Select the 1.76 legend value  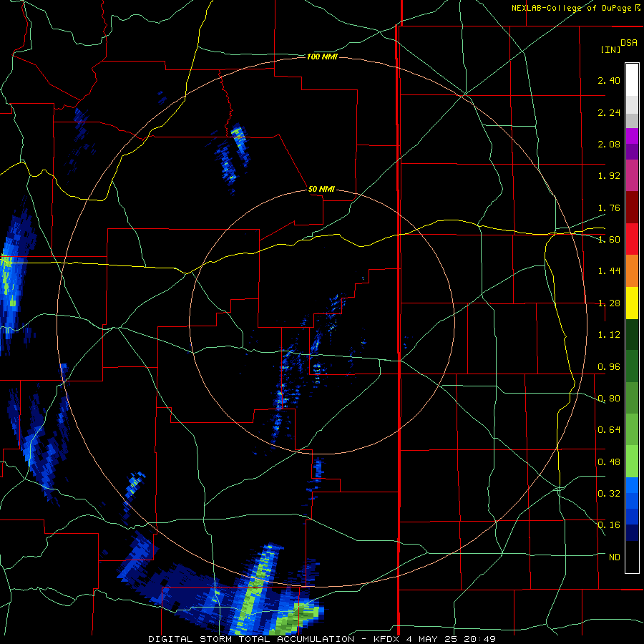coord(609,208)
